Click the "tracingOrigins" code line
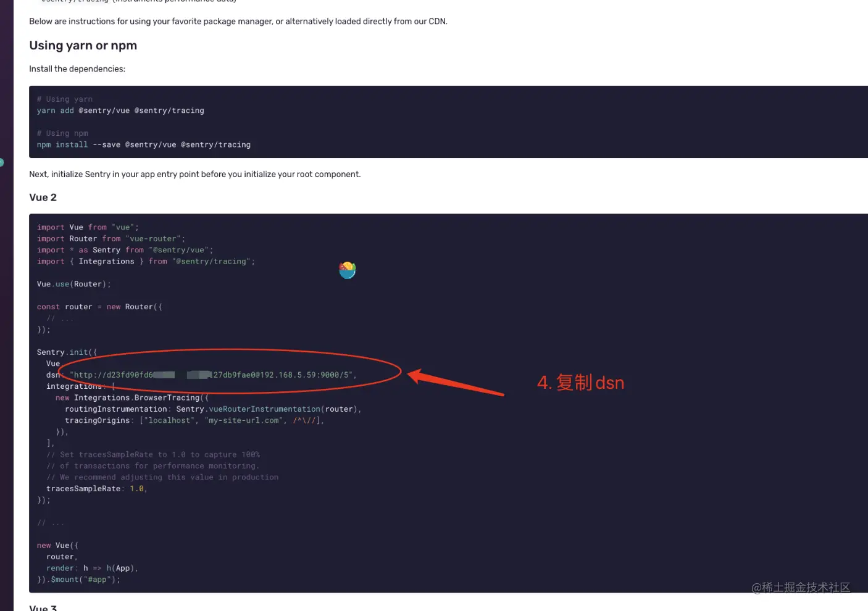This screenshot has width=868, height=611. [x=194, y=421]
